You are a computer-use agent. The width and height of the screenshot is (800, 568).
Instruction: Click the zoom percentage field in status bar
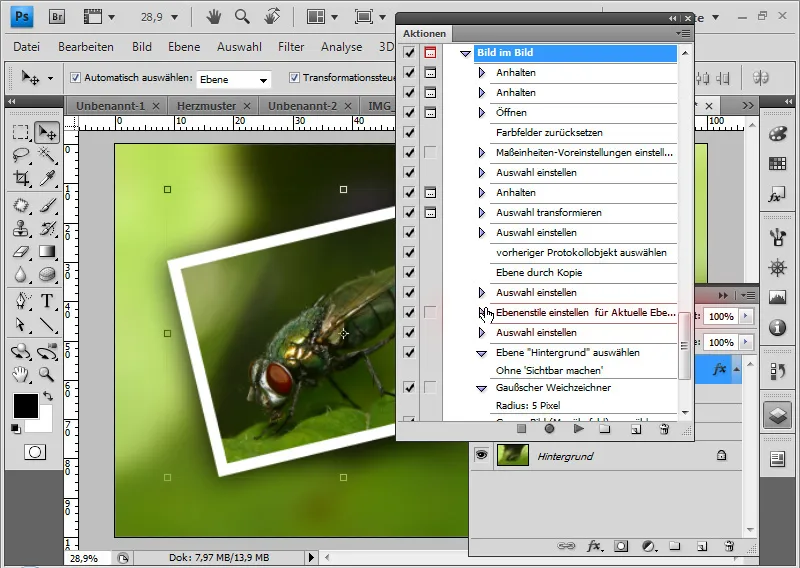84,557
